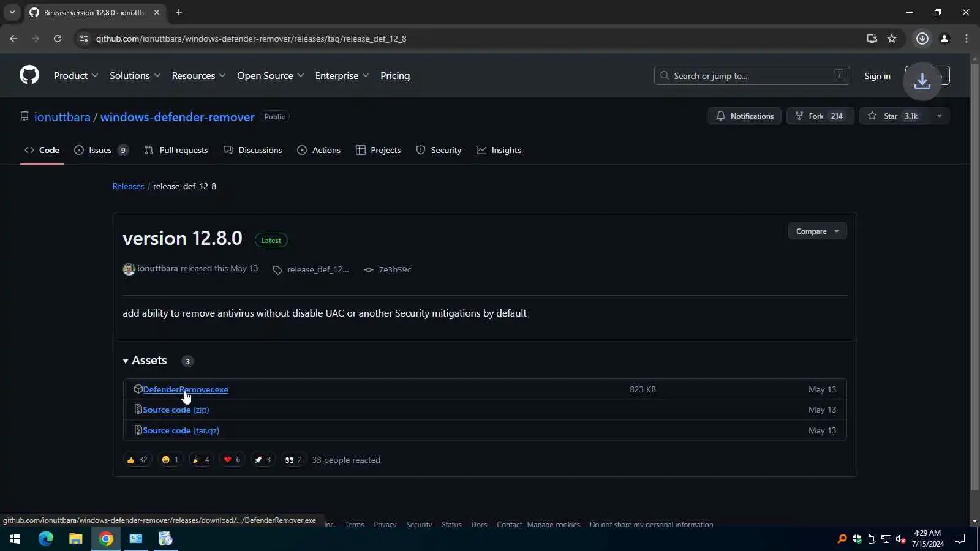This screenshot has width=980, height=551.
Task: Open the Chrome three-dot menu
Action: [x=967, y=39]
